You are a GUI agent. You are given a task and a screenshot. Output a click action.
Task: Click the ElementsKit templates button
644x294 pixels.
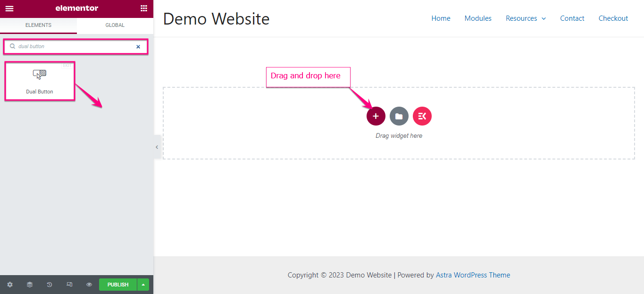(422, 116)
